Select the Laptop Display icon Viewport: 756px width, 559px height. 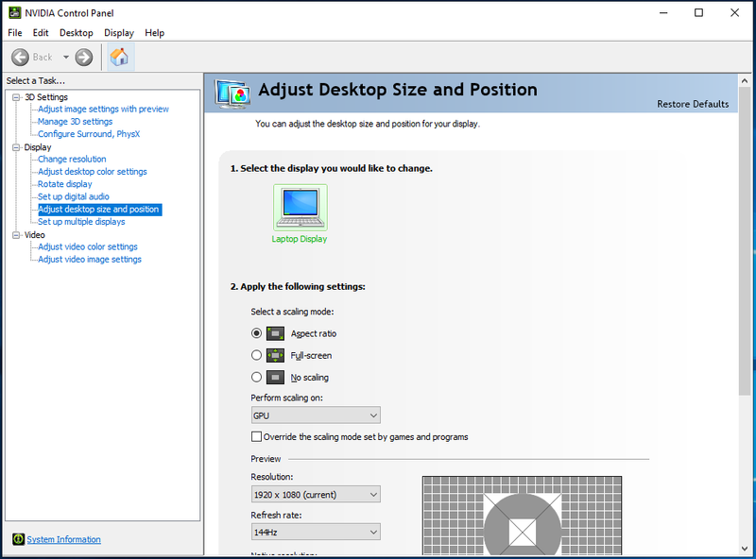pyautogui.click(x=300, y=208)
